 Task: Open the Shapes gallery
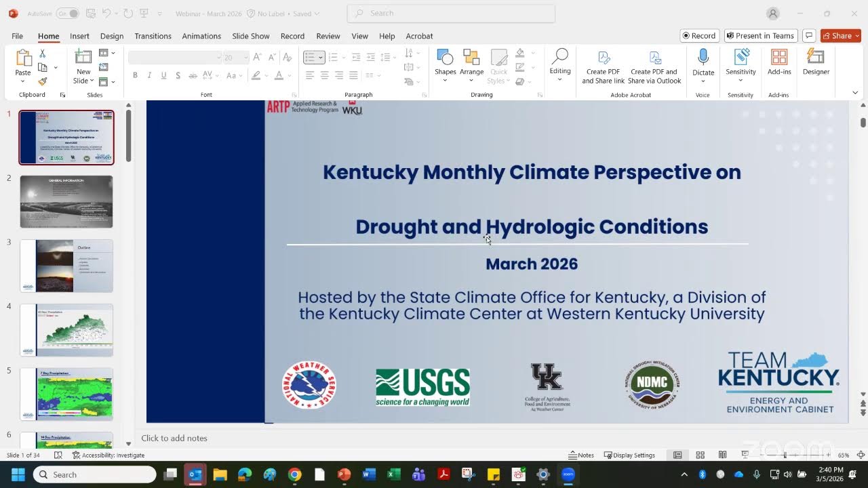coord(445,66)
